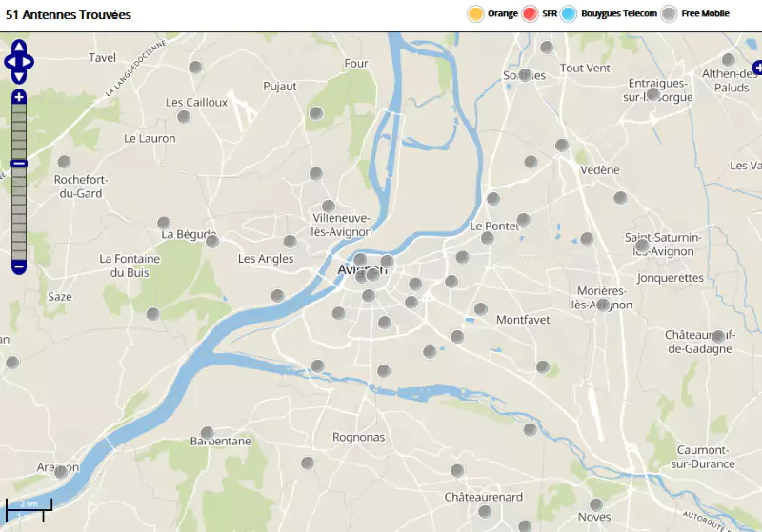
Task: Click the antenna marker near Les Cailloux
Action: click(184, 116)
